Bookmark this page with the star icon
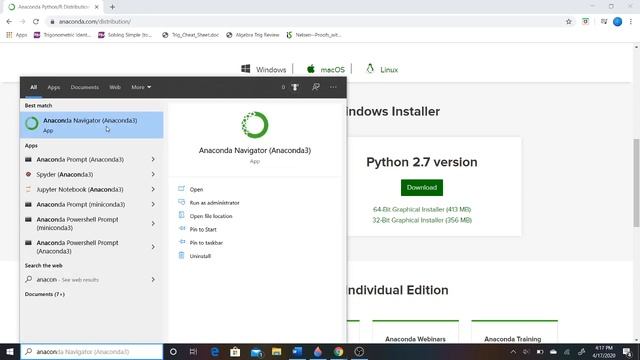Image resolution: width=640 pixels, height=360 pixels. 569,22
